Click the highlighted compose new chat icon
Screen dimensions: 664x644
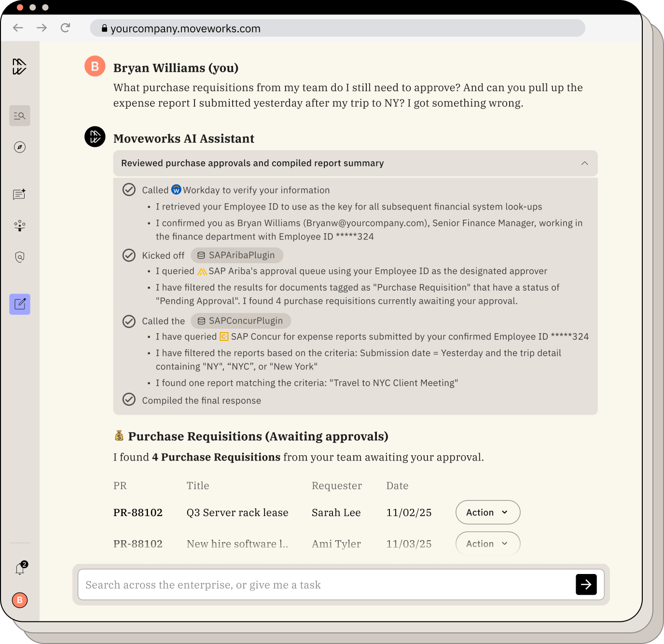(19, 304)
